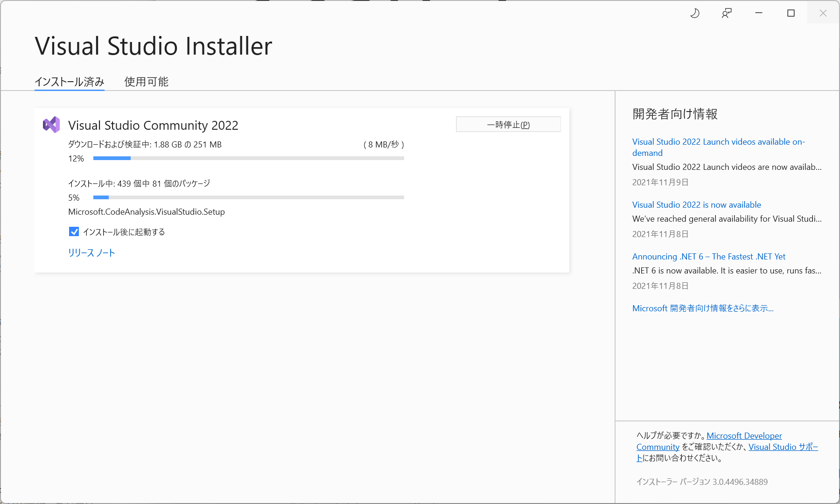Click the 8 MB/秒 download speed text
840x504 pixels.
click(384, 144)
